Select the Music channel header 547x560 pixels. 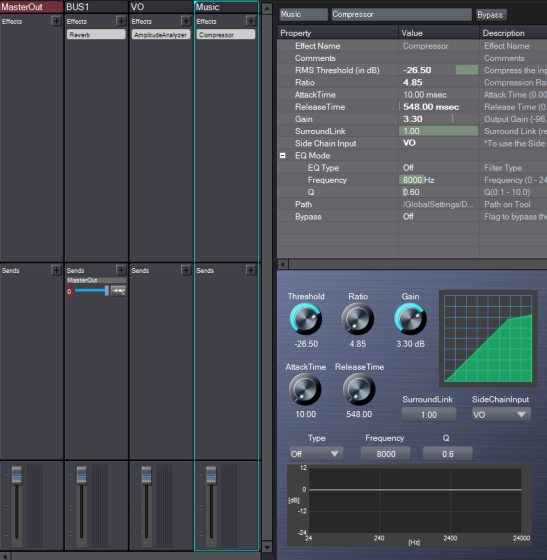226,7
